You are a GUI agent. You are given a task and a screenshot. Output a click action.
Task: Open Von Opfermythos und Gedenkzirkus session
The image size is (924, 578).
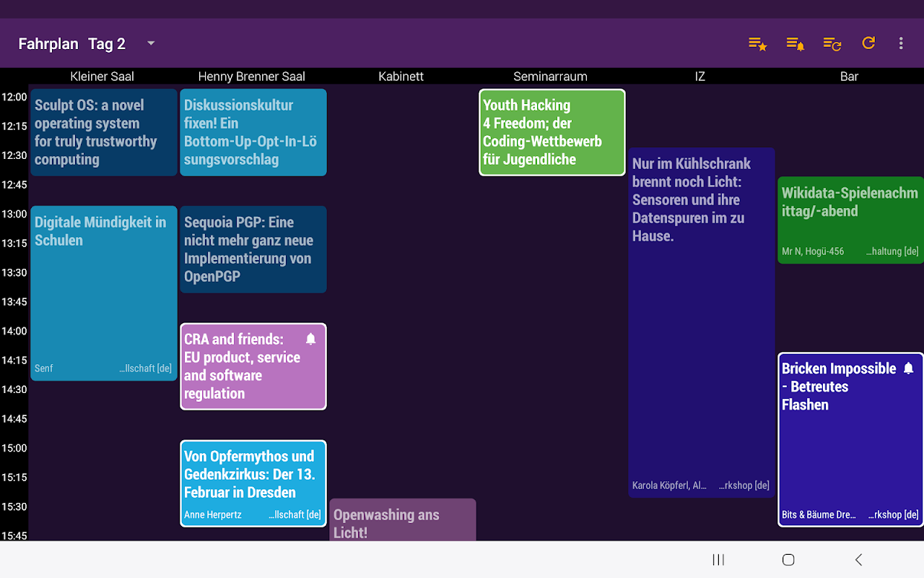click(253, 483)
